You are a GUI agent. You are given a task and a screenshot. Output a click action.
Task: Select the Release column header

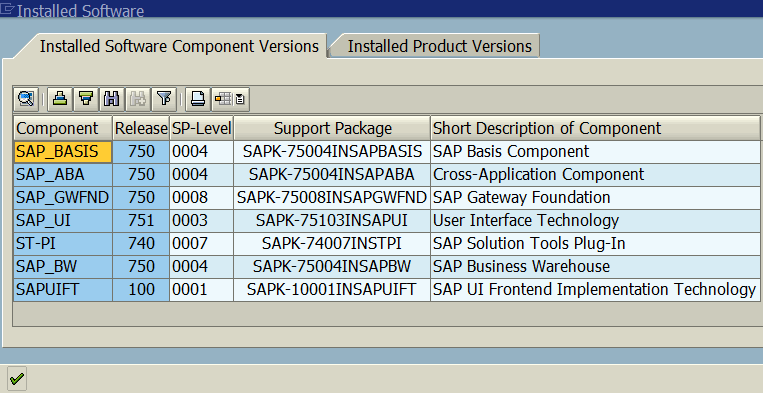click(x=141, y=128)
